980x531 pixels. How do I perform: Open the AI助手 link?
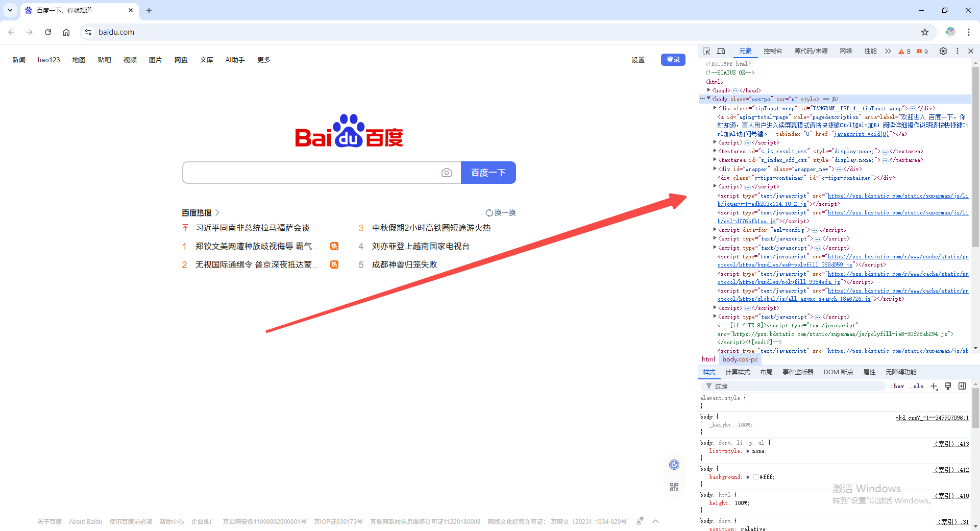tap(235, 60)
